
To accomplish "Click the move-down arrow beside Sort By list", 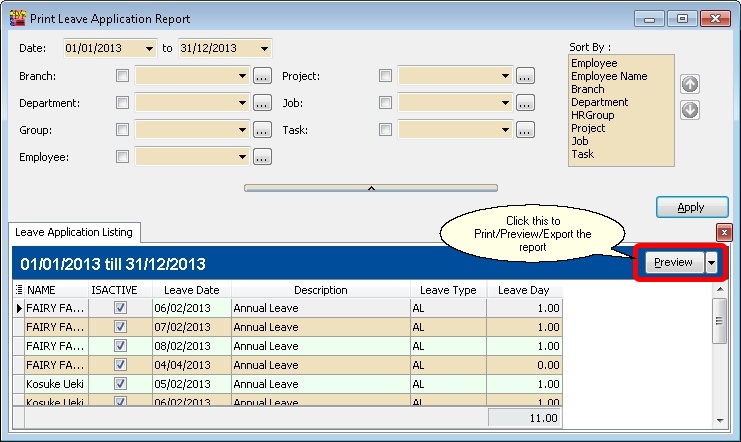I will pos(690,110).
